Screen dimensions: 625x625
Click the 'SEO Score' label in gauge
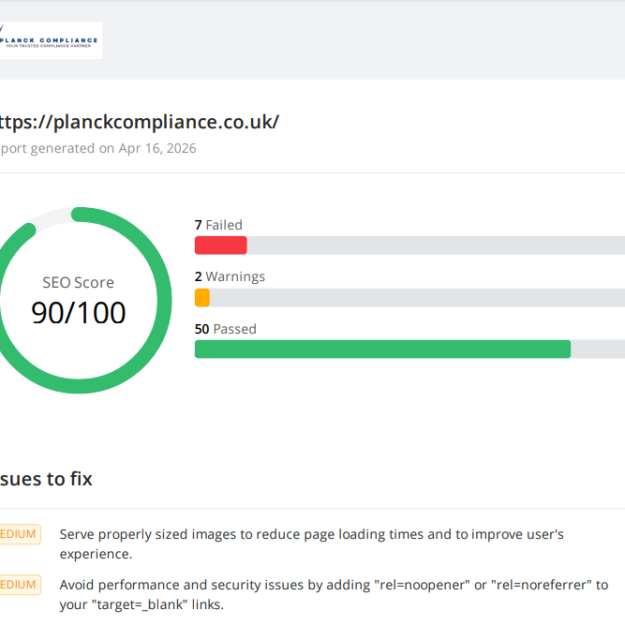pyautogui.click(x=79, y=283)
